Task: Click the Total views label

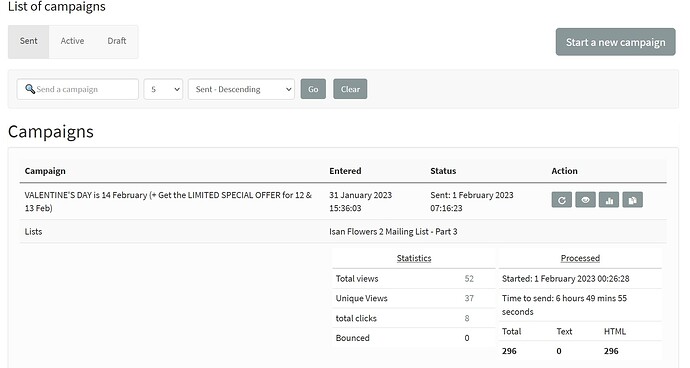Action: [x=357, y=279]
